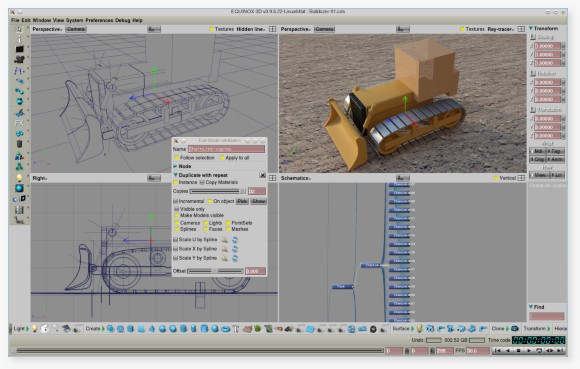The image size is (580, 369).
Task: Toggle Textures in the Hidden line view
Action: pyautogui.click(x=212, y=29)
